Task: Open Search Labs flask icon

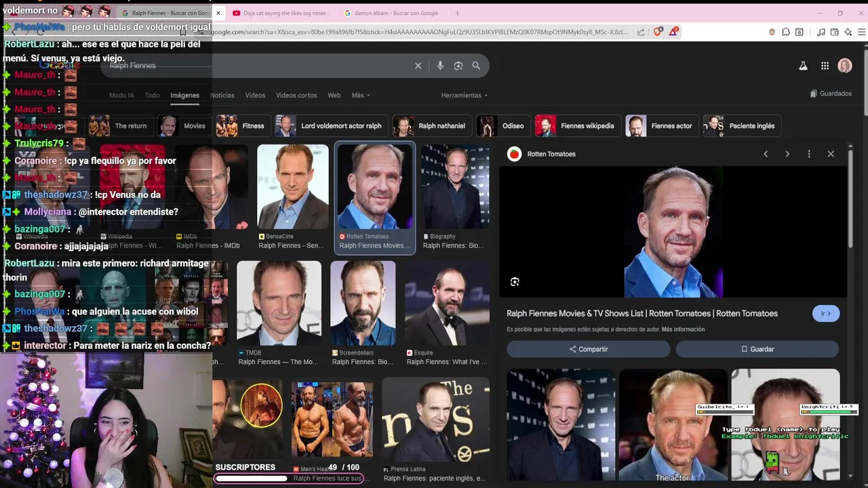Action: coord(803,66)
